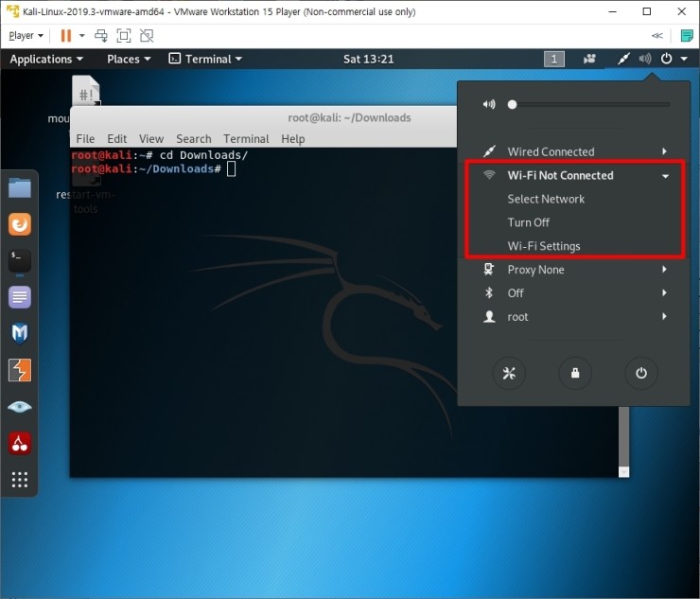The image size is (700, 599).
Task: Open the Terminal View menu
Action: click(151, 139)
